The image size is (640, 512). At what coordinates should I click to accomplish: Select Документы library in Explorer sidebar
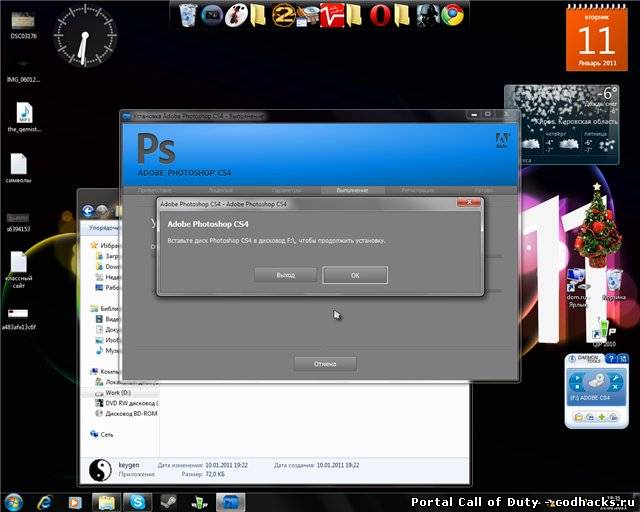(107, 329)
